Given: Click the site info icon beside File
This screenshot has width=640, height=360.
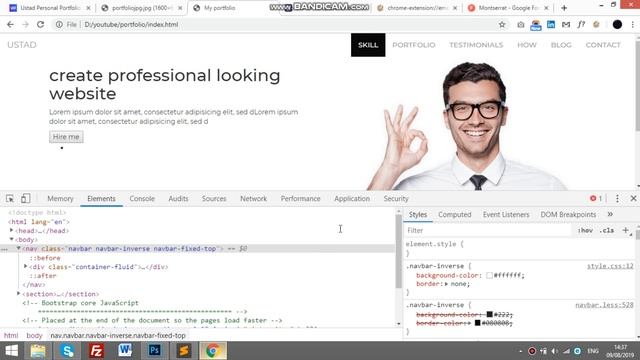Looking at the screenshot, I should pyautogui.click(x=59, y=24).
